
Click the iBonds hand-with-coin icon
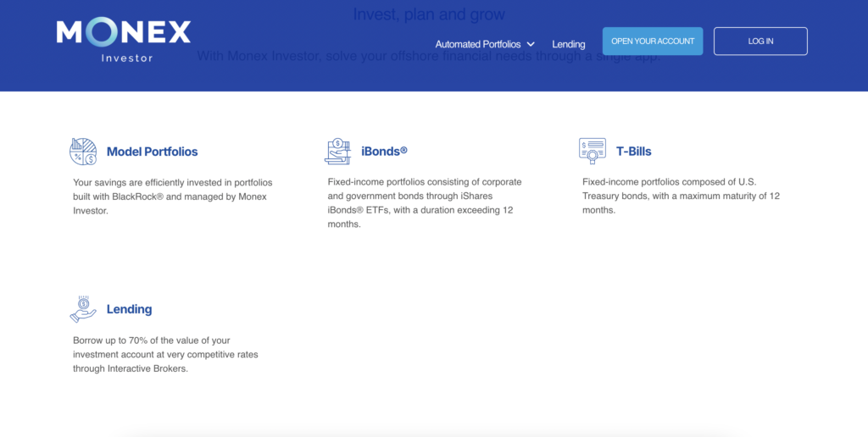(x=337, y=152)
